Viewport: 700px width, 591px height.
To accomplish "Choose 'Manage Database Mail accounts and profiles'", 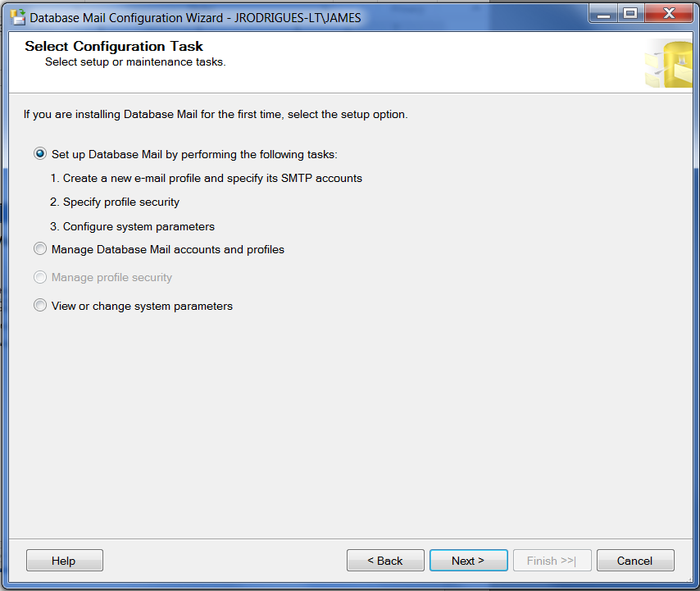I will 40,249.
